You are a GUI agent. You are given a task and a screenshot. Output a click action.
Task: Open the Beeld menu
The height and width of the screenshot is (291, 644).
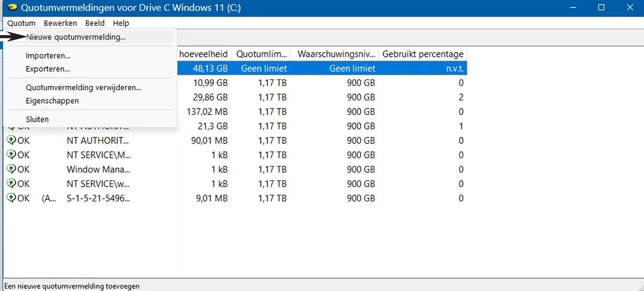[x=95, y=23]
